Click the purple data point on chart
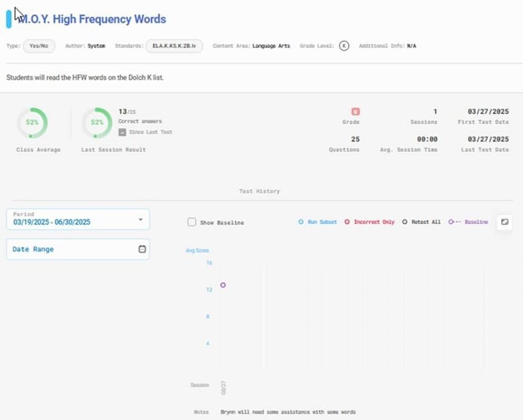 (222, 285)
